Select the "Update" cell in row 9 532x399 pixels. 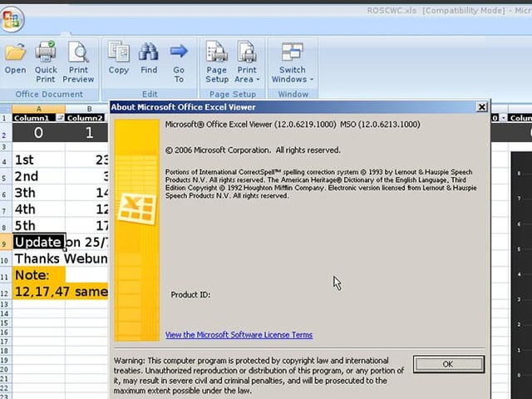click(39, 242)
